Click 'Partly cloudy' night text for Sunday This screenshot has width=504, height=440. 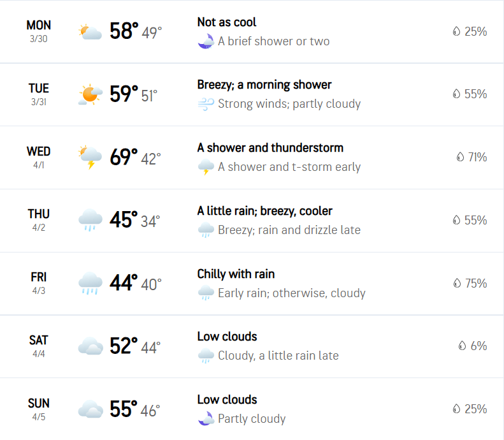click(x=252, y=419)
